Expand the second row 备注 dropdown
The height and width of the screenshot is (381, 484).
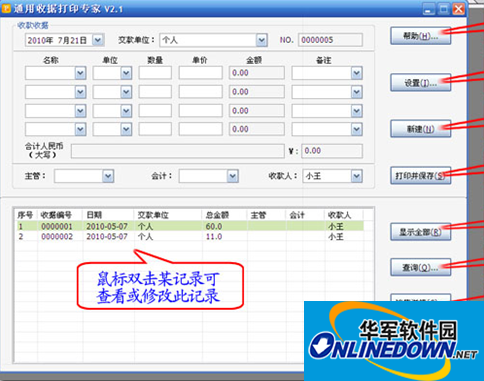point(356,92)
